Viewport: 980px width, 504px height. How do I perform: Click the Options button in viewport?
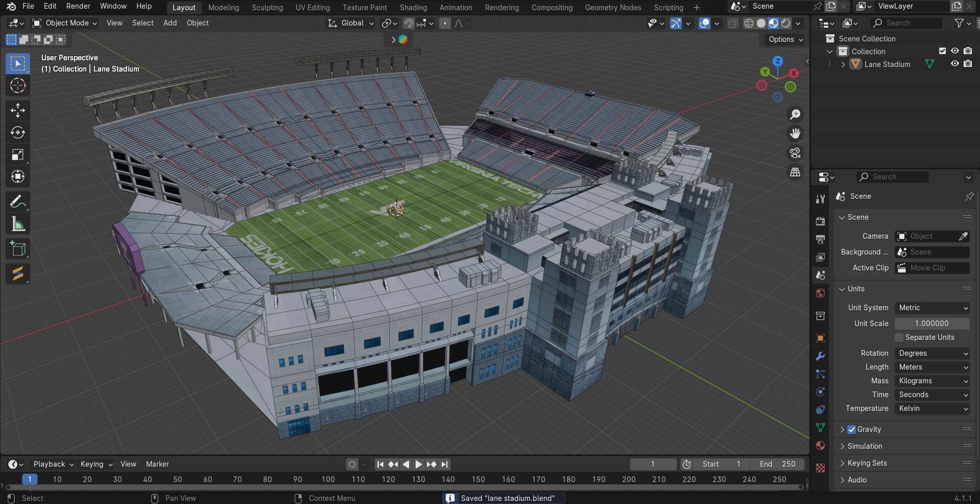pyautogui.click(x=785, y=39)
